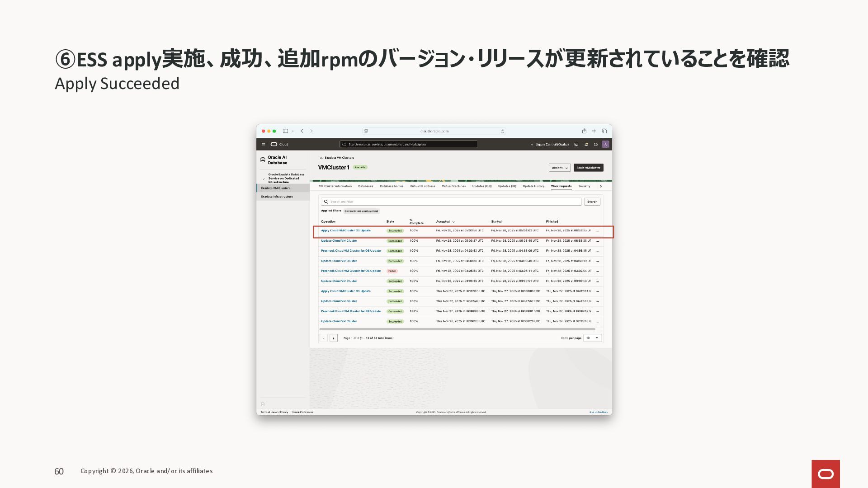Open the Actions dropdown button
This screenshot has height=488, width=868.
point(560,168)
